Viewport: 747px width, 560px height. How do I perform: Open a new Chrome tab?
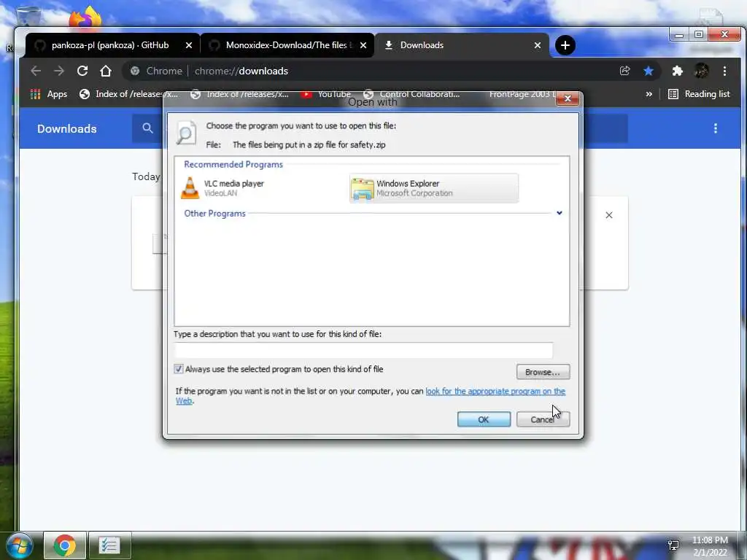(565, 45)
